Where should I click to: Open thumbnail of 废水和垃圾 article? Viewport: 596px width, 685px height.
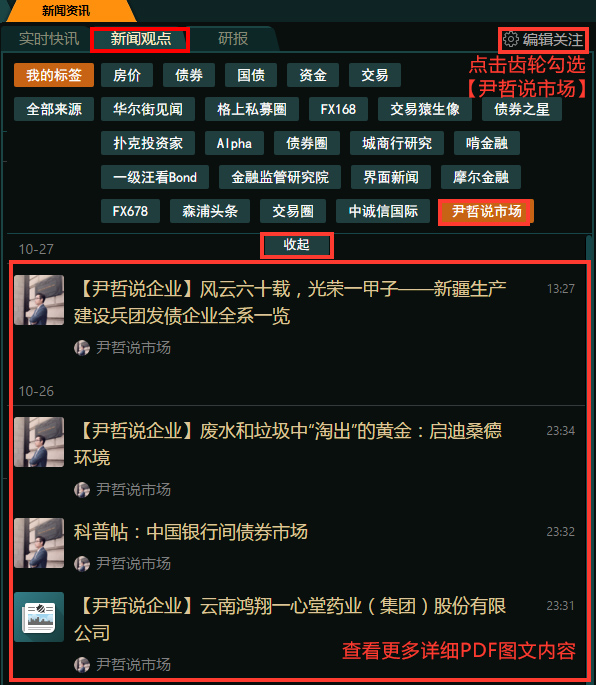tap(39, 442)
